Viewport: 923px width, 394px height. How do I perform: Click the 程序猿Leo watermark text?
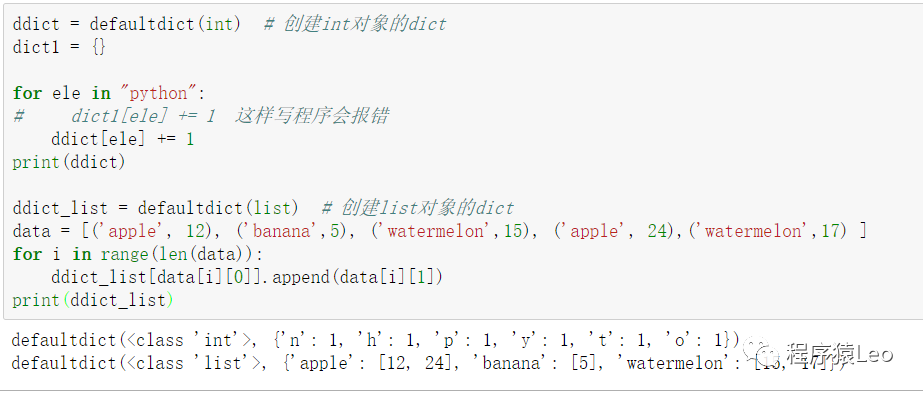coord(840,353)
